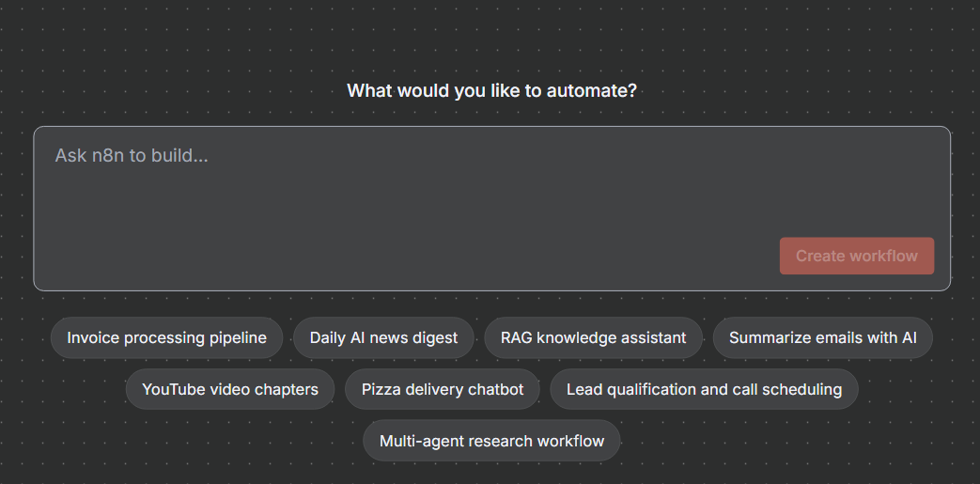Pick the email summarization example chip
This screenshot has width=980, height=484.
click(x=822, y=337)
